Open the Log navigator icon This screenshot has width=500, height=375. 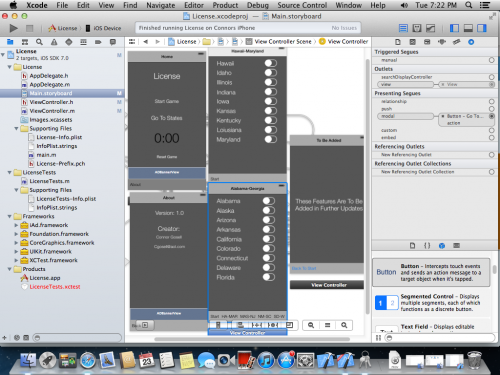pos(113,42)
